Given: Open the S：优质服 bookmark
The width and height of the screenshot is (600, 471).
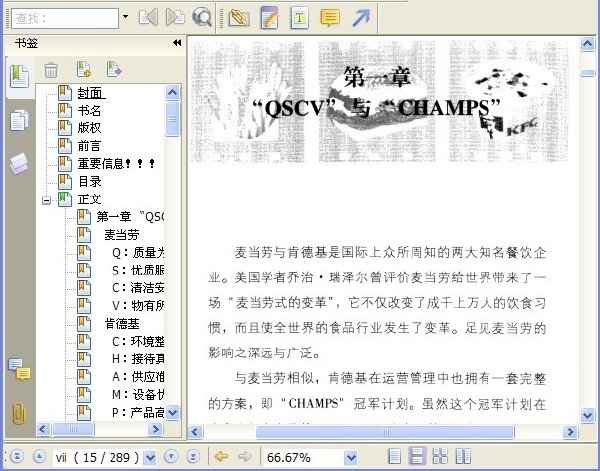Looking at the screenshot, I should click(x=138, y=270).
